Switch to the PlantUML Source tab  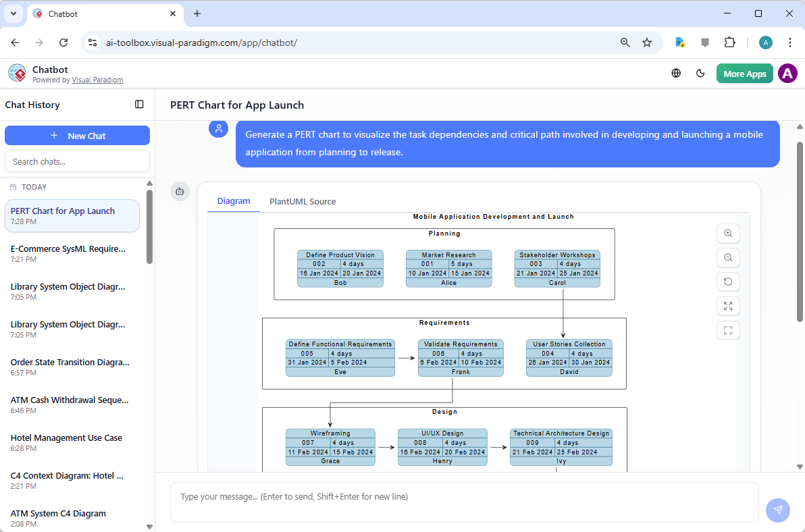(x=303, y=201)
